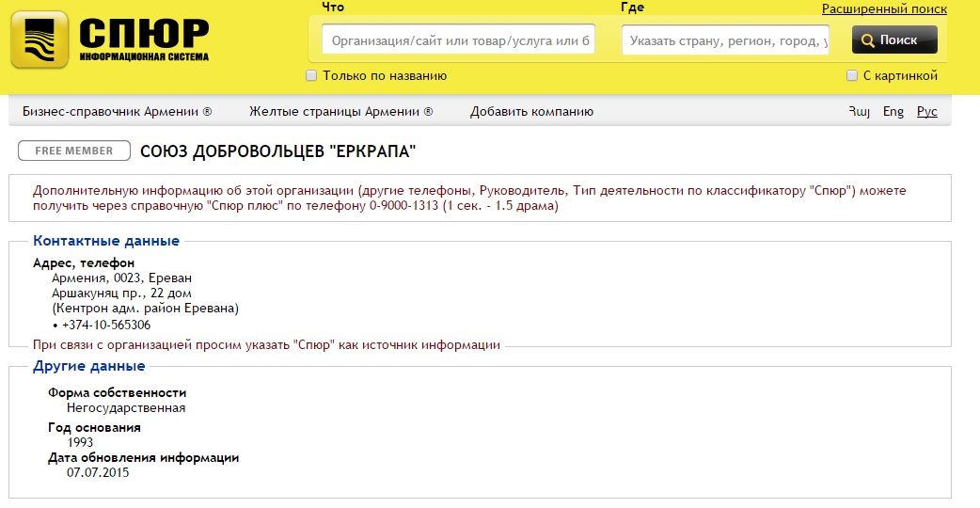Click the 'Форма собственности' label
Image resolution: width=980 pixels, height=508 pixels.
117,393
